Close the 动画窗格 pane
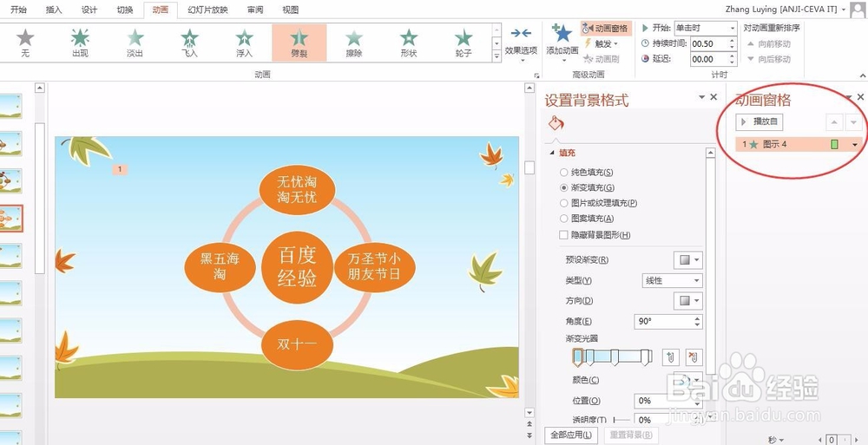 click(860, 97)
